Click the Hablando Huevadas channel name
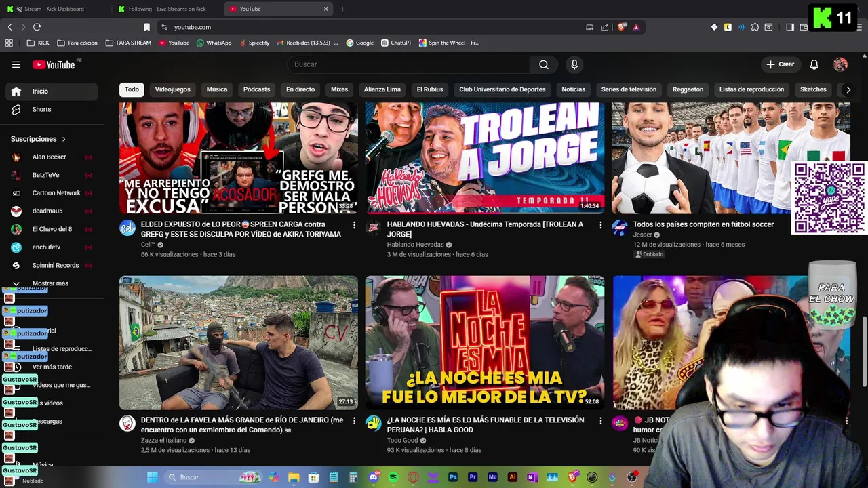 click(415, 245)
